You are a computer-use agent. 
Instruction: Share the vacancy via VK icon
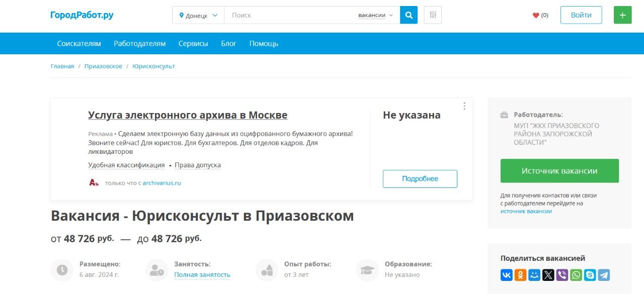point(506,275)
